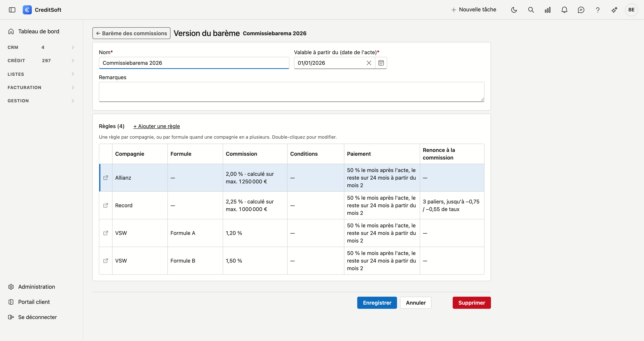This screenshot has height=341, width=644.
Task: Open the chat messages icon
Action: pos(581,10)
